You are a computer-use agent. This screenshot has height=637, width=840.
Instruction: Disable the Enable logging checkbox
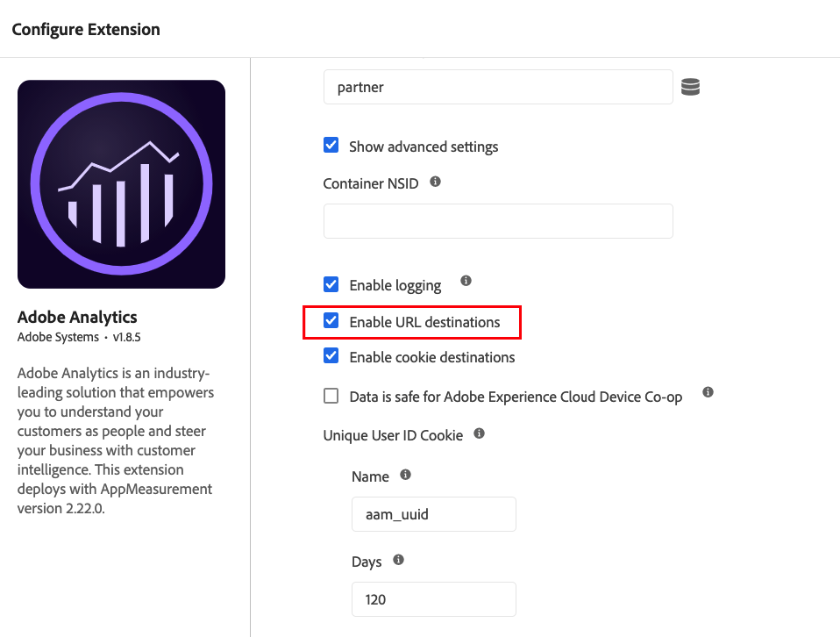[x=331, y=284]
